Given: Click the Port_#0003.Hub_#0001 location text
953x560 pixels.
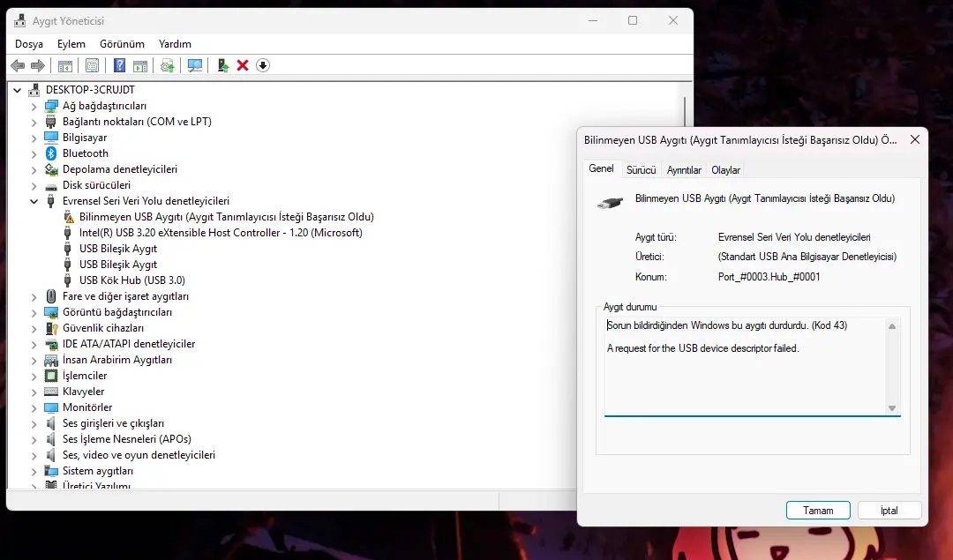Looking at the screenshot, I should click(x=769, y=277).
